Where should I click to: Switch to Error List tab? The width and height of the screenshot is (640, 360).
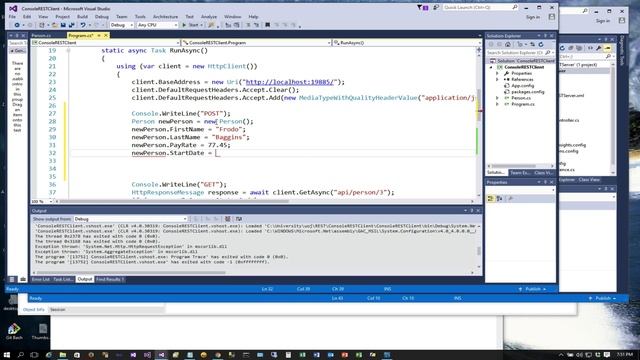click(41, 280)
